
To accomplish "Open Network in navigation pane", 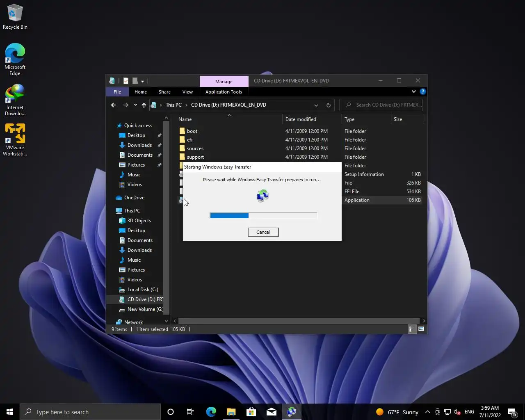I will point(133,322).
